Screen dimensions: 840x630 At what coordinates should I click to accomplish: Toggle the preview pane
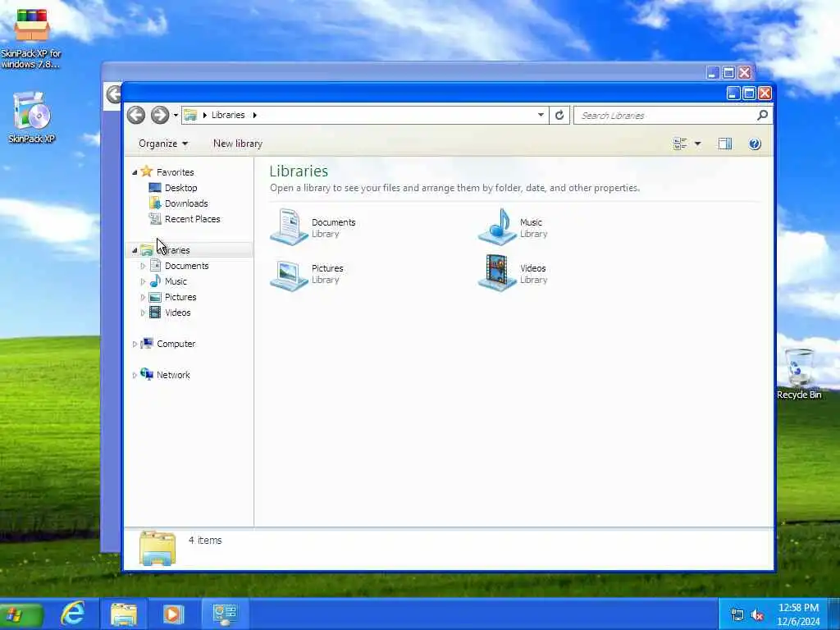(x=725, y=144)
